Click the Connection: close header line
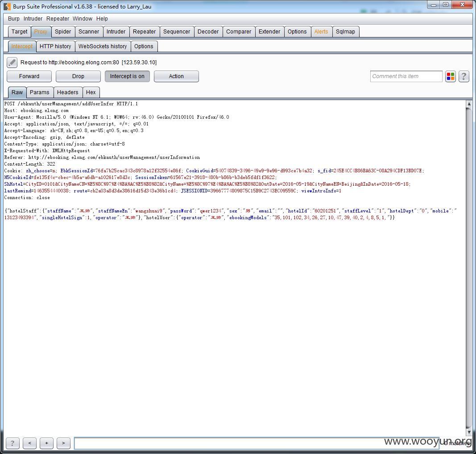Image resolution: width=476 pixels, height=454 pixels. [27, 197]
